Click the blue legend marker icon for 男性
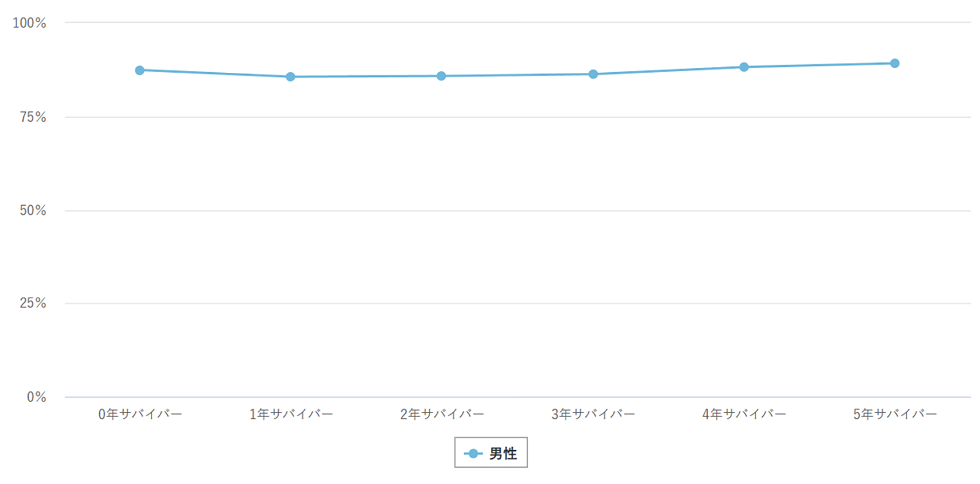Screen dimensions: 980x484 pos(473,454)
